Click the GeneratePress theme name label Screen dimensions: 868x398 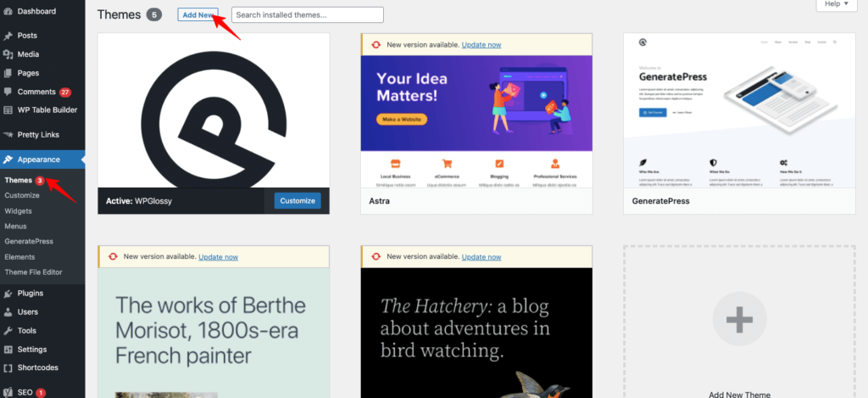[661, 200]
